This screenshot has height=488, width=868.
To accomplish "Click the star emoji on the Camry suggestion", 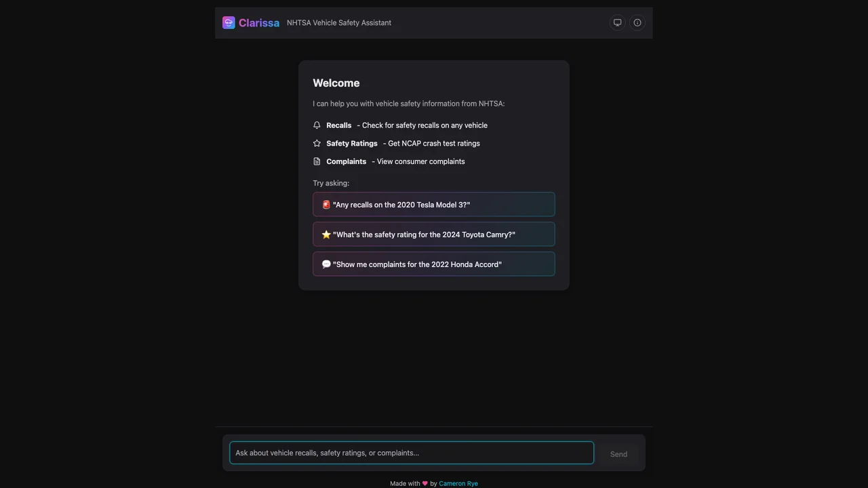I will 326,234.
